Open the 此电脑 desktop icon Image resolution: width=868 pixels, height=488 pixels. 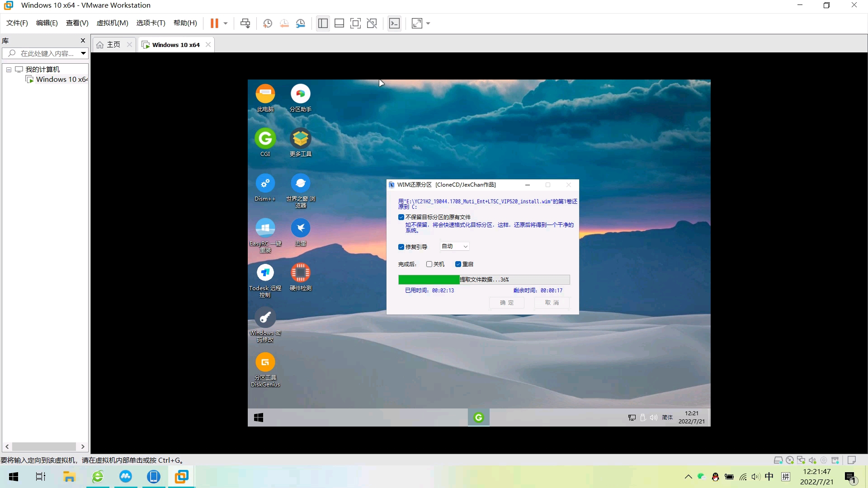tap(265, 98)
